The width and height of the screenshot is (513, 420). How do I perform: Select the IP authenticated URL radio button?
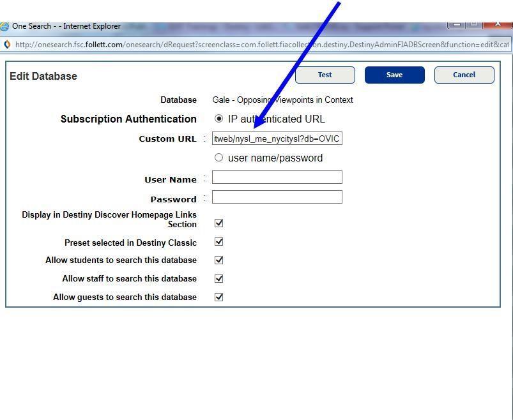click(x=218, y=118)
